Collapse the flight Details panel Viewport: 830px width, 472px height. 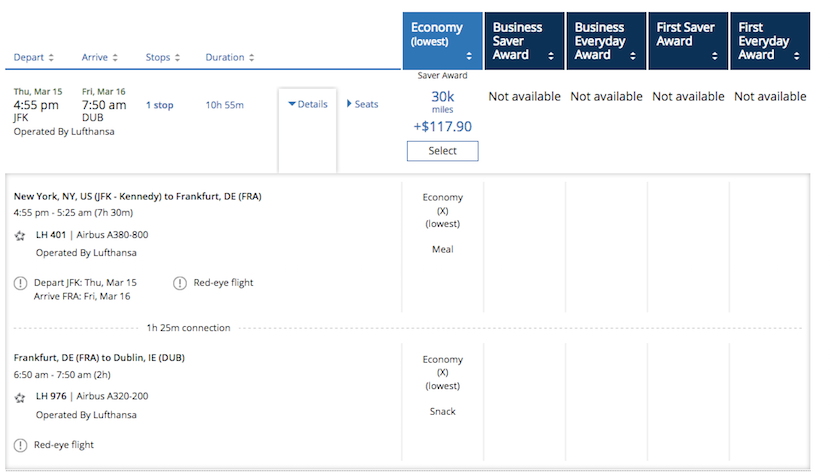point(308,104)
